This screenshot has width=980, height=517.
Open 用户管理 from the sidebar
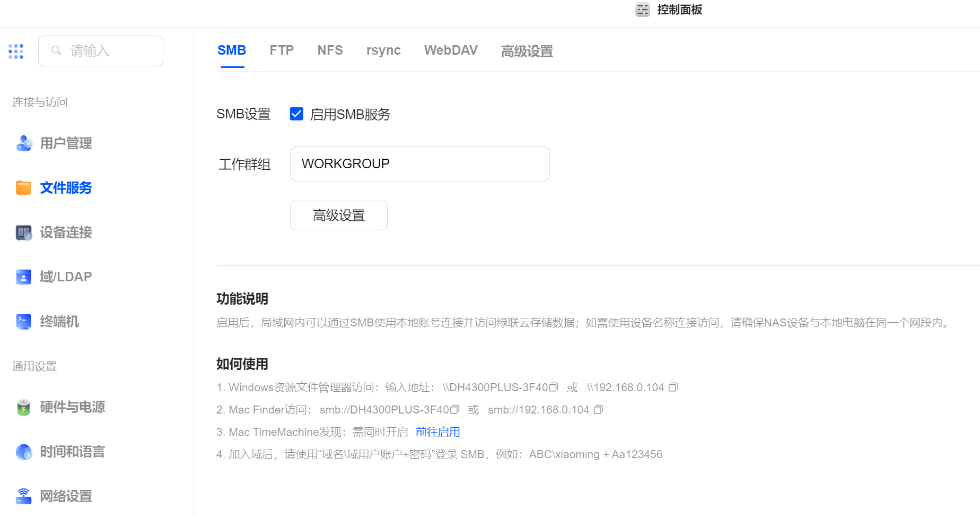point(66,143)
